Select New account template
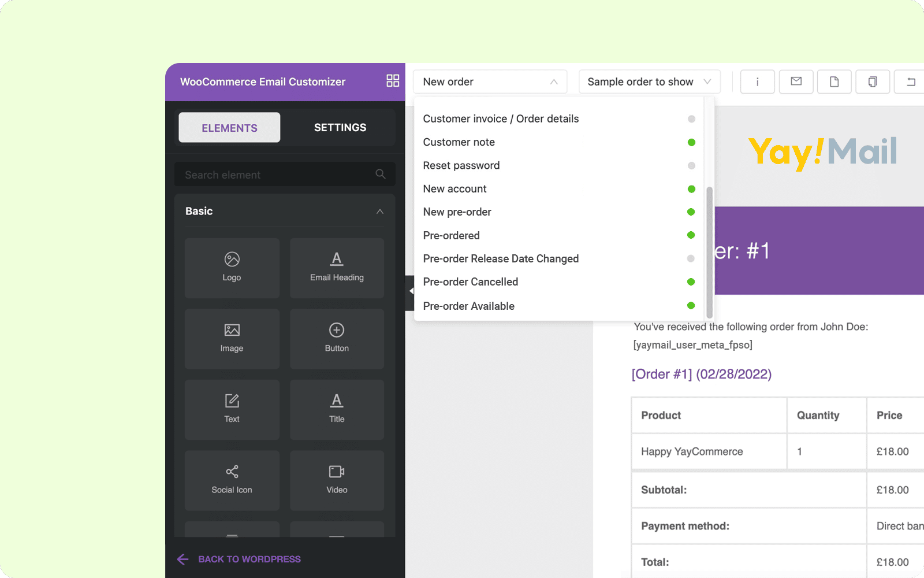This screenshot has width=924, height=578. click(x=558, y=188)
